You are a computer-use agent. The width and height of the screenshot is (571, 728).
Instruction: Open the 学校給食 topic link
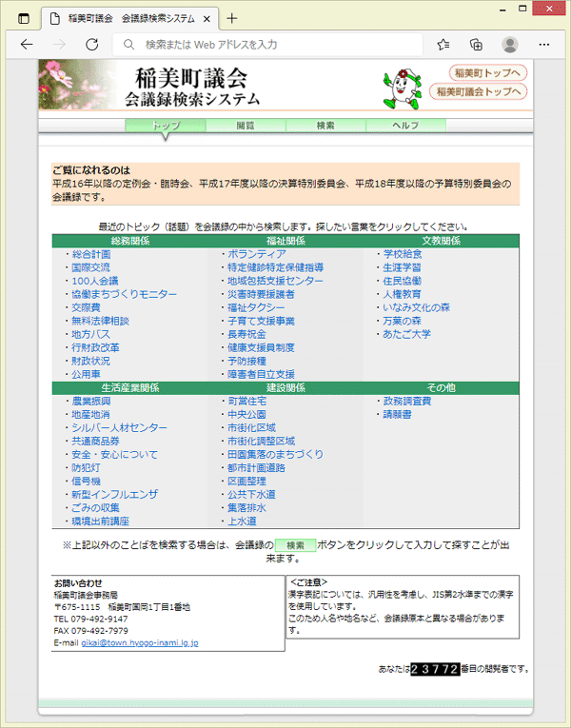tap(403, 254)
